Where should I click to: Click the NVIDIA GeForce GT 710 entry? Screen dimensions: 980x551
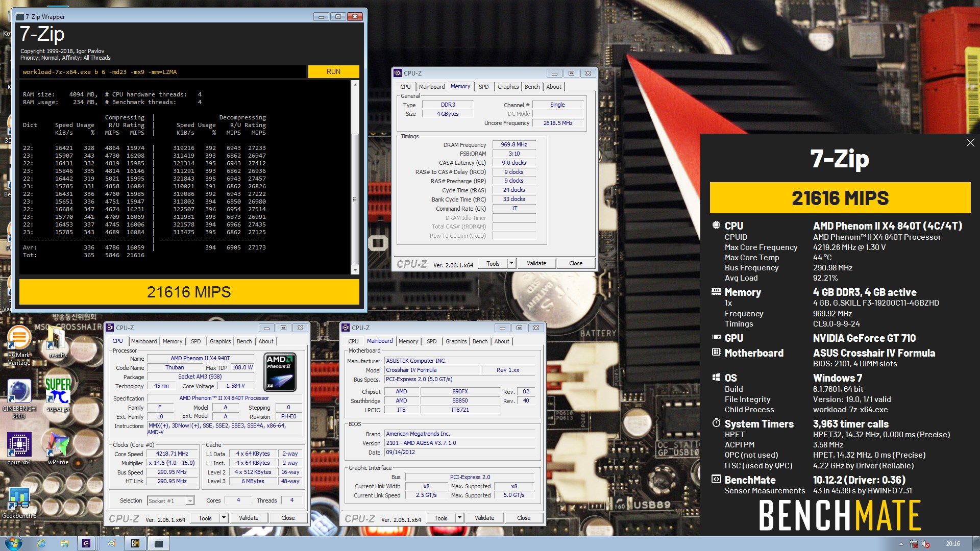(x=864, y=338)
